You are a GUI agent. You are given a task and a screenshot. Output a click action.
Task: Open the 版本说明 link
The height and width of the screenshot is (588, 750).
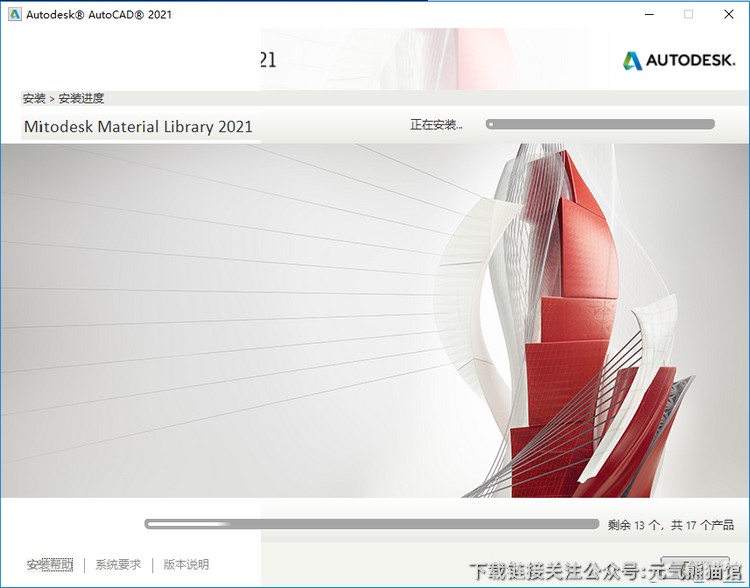point(186,565)
